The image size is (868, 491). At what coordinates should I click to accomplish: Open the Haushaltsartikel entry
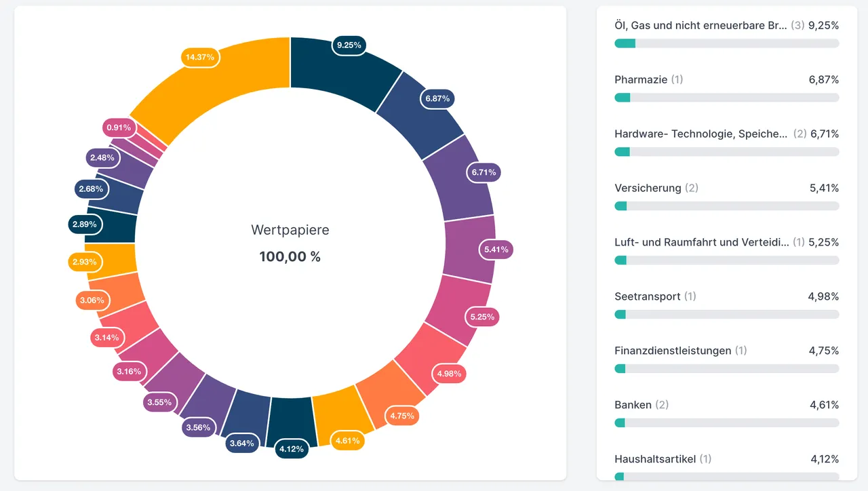click(726, 467)
